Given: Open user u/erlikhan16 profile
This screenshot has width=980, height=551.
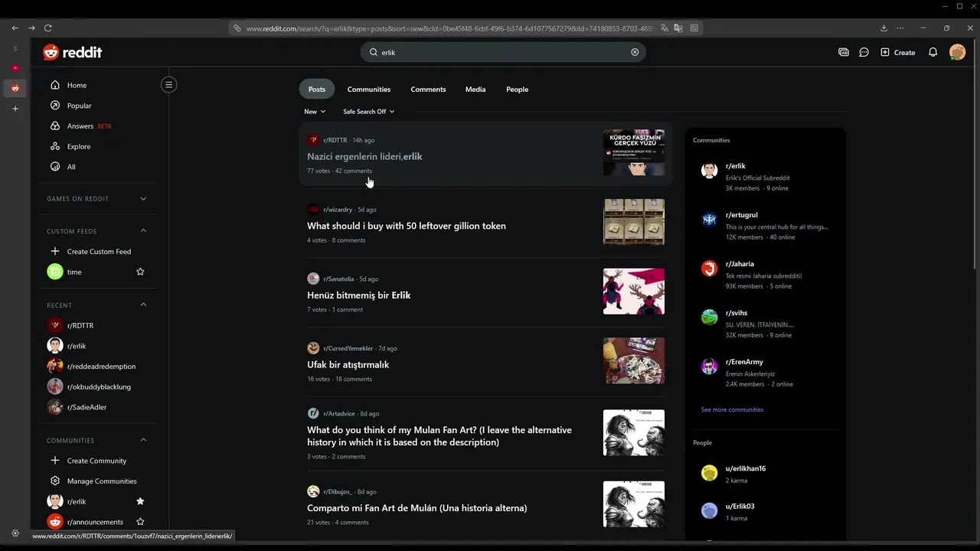Looking at the screenshot, I should pos(746,468).
